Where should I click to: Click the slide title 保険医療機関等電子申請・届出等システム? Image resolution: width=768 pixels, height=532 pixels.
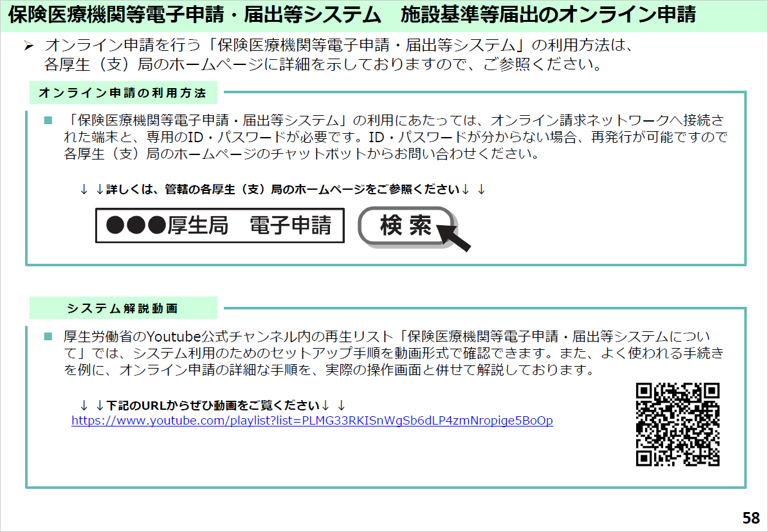click(x=194, y=15)
